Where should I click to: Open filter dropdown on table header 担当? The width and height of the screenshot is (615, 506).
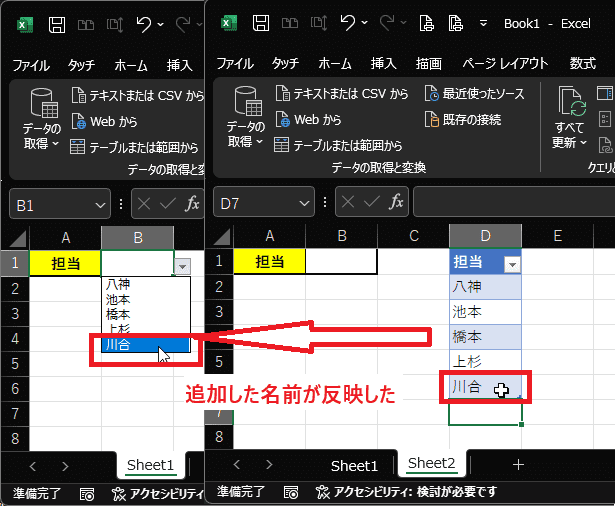click(511, 264)
